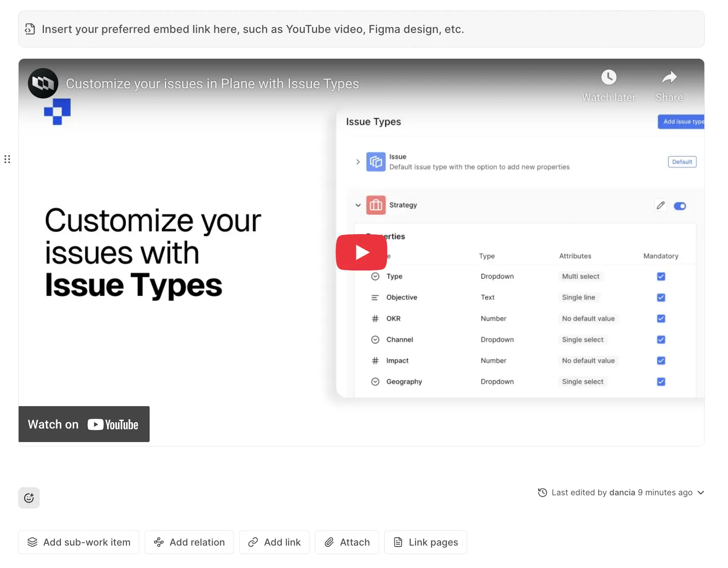Click the red Strategy briefcase icon
This screenshot has height=568, width=728.
[375, 205]
